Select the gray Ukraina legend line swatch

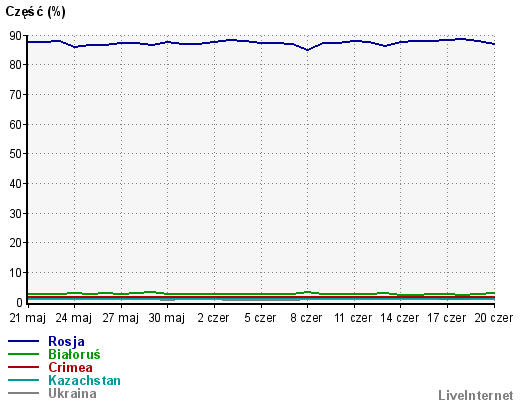point(23,393)
